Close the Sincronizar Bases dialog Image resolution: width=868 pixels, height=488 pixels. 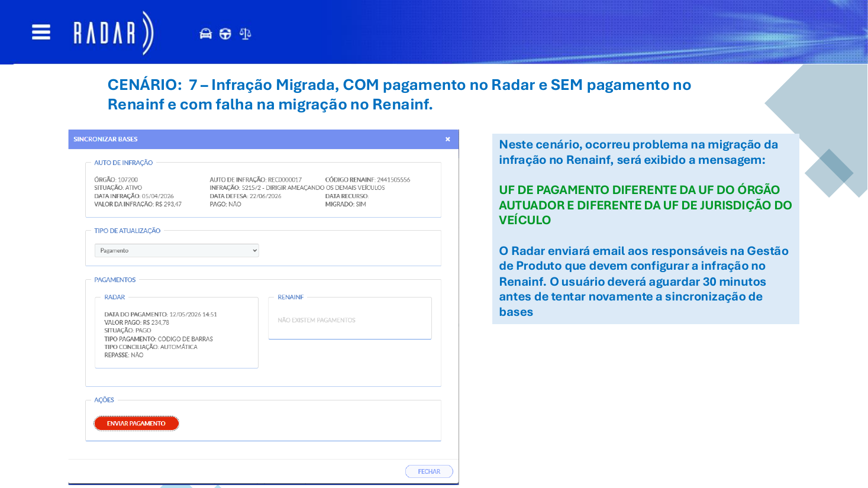[448, 139]
